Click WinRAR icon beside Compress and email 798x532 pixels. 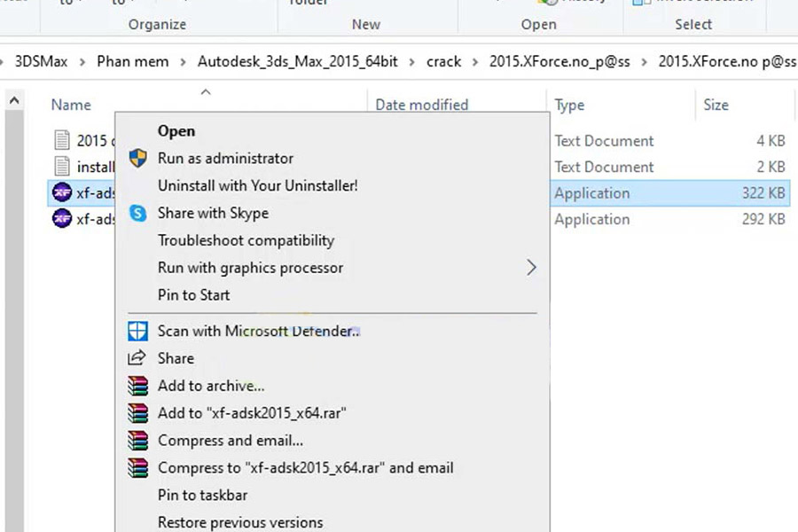(x=138, y=441)
